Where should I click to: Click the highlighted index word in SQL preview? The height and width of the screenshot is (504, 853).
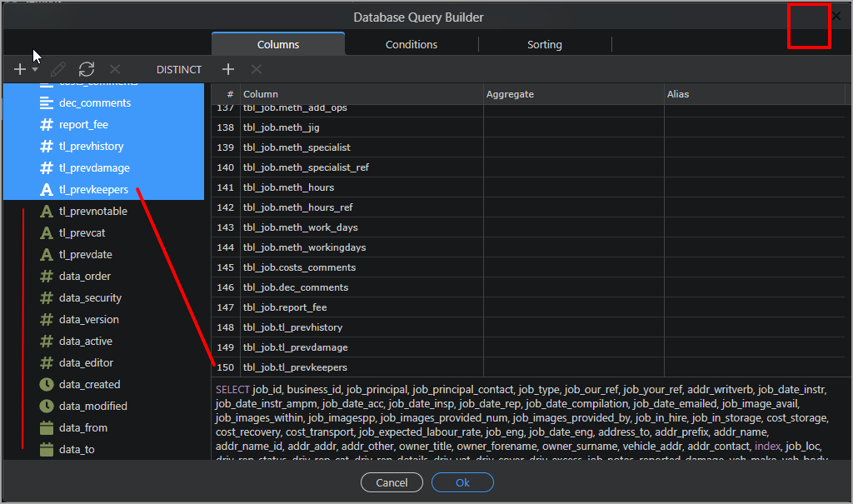click(767, 447)
